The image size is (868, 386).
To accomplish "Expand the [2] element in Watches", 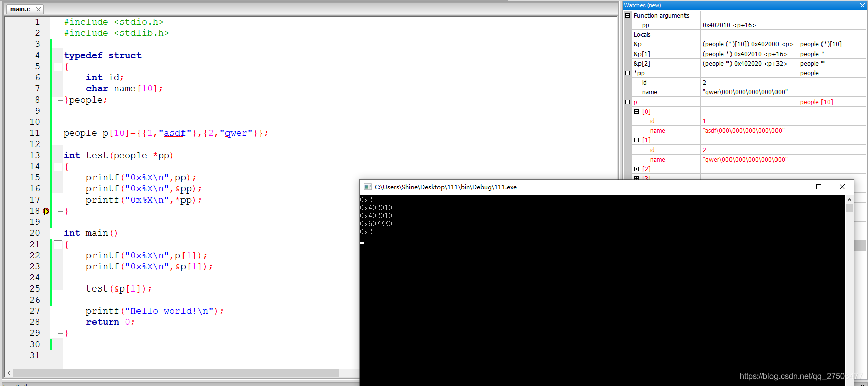I will [x=637, y=169].
